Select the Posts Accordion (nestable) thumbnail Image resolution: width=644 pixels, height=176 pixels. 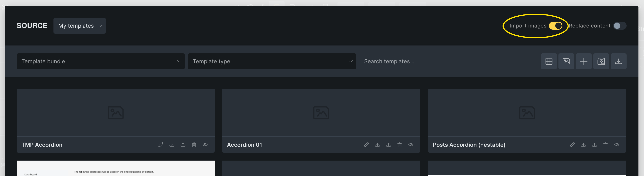point(527,113)
